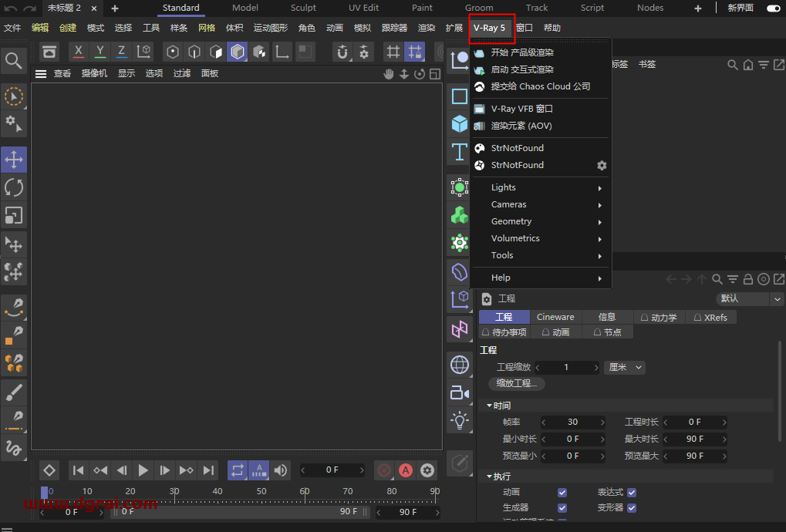
Task: Add a Cube primitive object
Action: click(x=459, y=123)
